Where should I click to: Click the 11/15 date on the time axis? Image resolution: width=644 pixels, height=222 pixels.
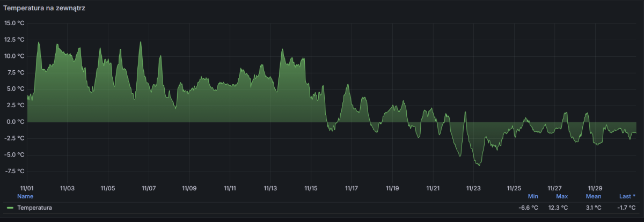coord(311,188)
